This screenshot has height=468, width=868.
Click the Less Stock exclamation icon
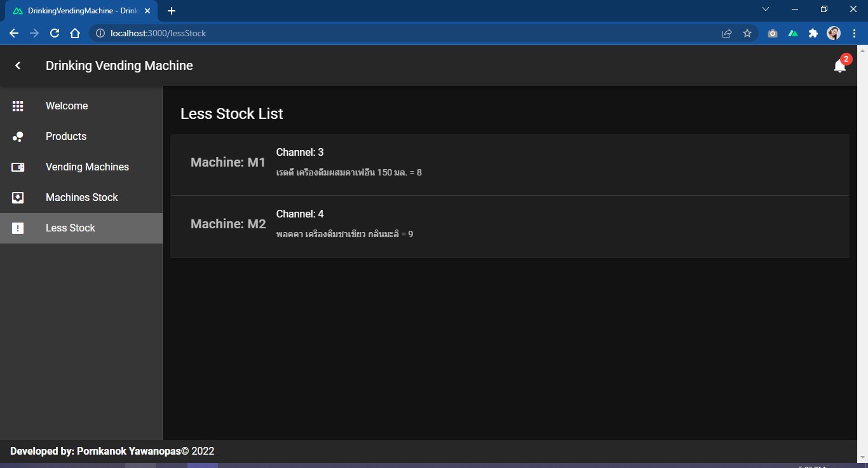click(x=18, y=228)
